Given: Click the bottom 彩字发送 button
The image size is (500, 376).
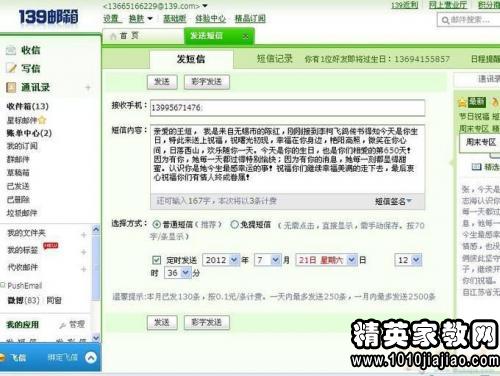Looking at the screenshot, I should 207,322.
